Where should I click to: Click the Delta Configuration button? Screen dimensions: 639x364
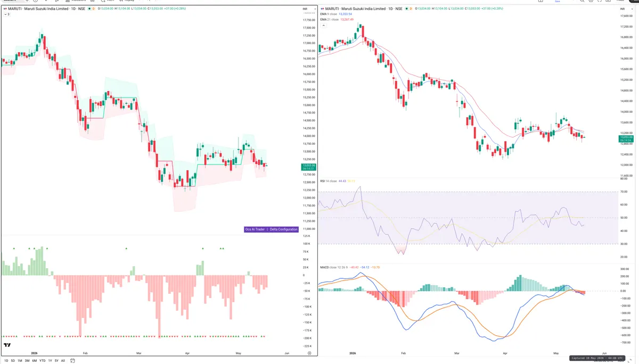[x=283, y=229]
